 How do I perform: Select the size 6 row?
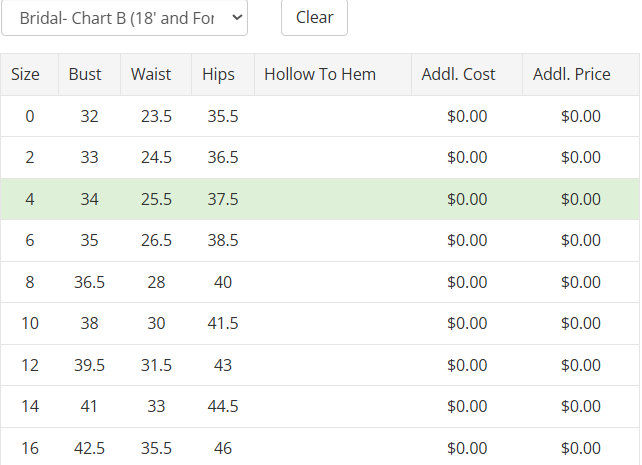[x=30, y=240]
